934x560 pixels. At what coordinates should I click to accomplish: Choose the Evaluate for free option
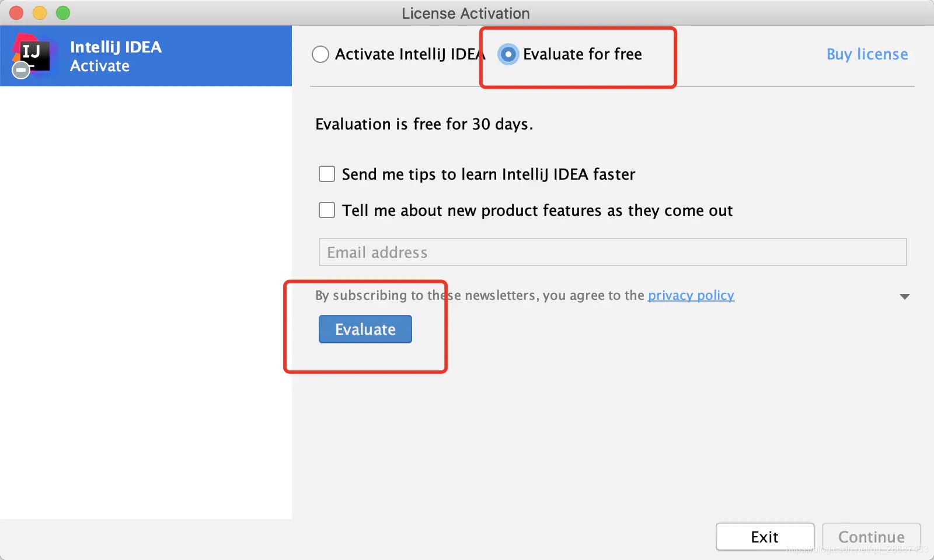pos(508,54)
